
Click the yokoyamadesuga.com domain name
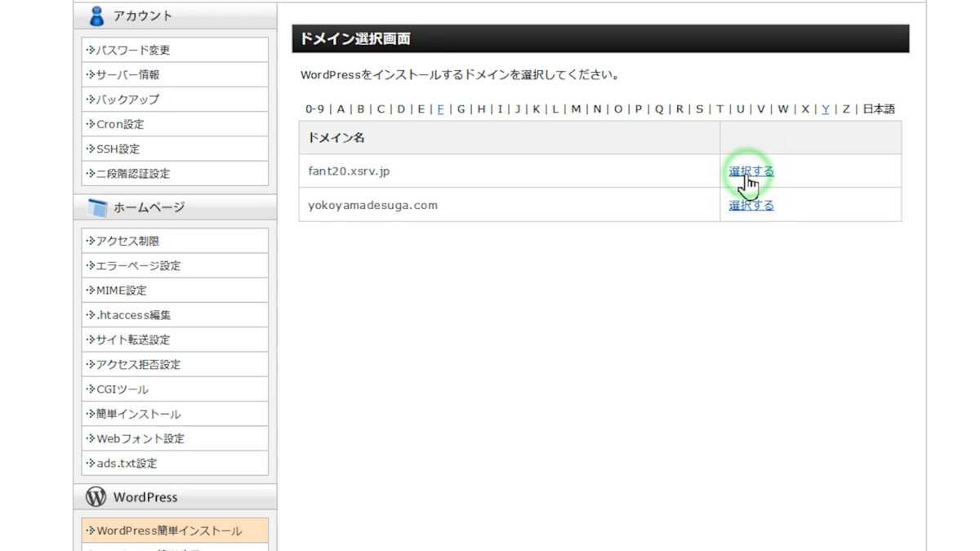[372, 206]
